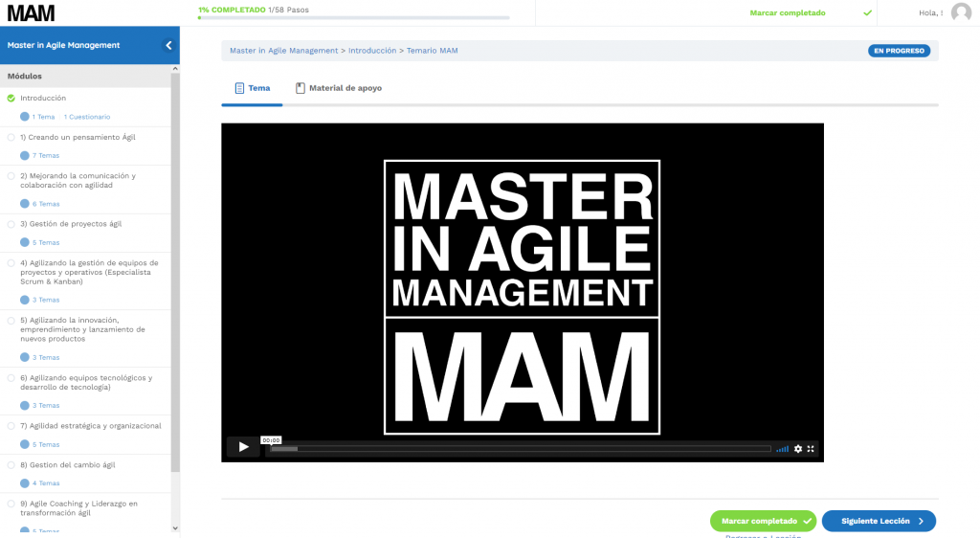Viewport: 980px width, 538px height.
Task: Open 1 Cuestionario under Introducción
Action: coord(87,117)
